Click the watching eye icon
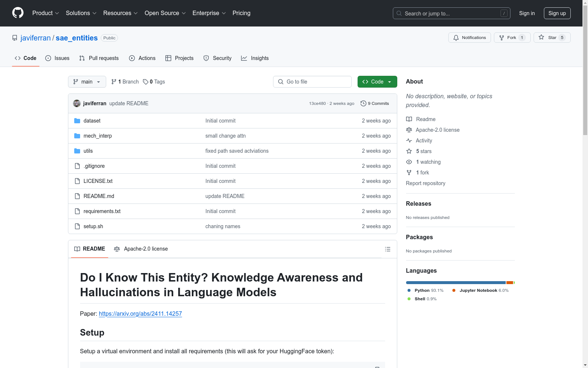The height and width of the screenshot is (368, 588). tap(409, 162)
